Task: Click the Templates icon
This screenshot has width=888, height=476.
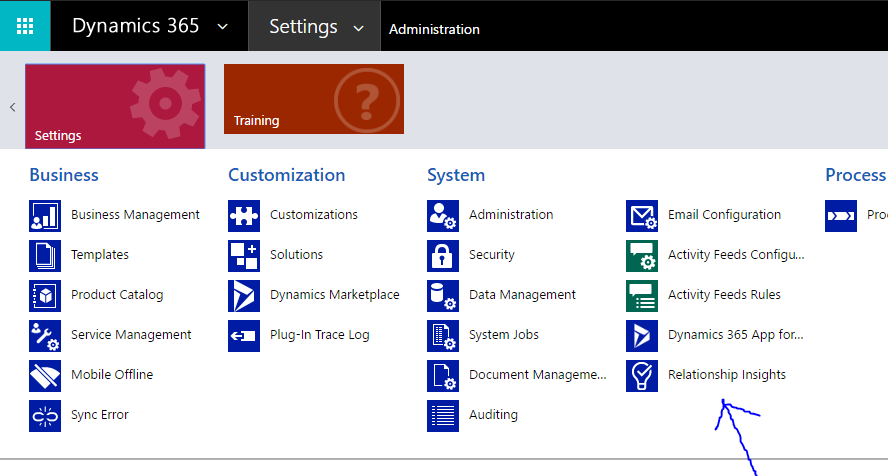Action: [45, 256]
